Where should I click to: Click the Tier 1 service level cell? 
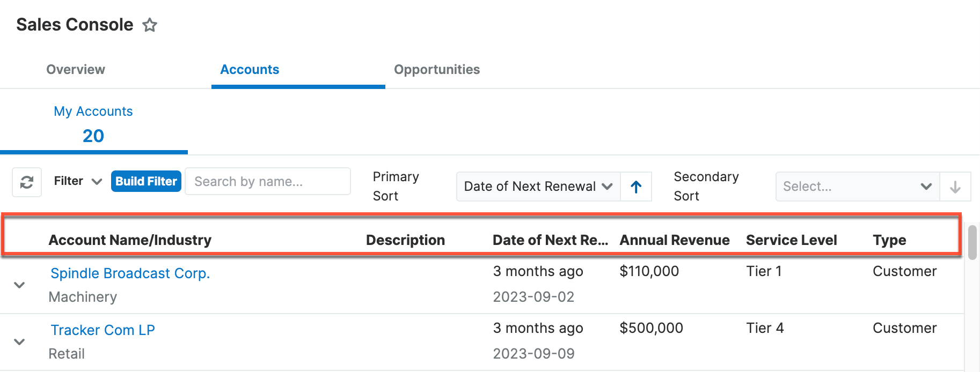coord(764,271)
